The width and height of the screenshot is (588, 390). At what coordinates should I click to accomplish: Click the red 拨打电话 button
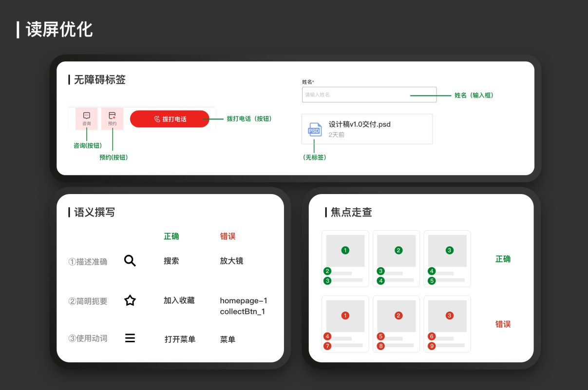pyautogui.click(x=170, y=119)
